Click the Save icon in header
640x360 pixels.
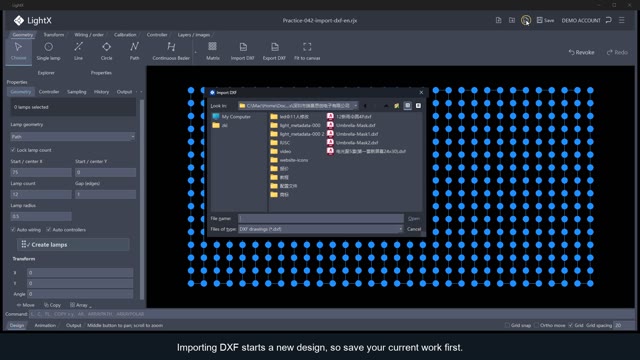pos(545,20)
